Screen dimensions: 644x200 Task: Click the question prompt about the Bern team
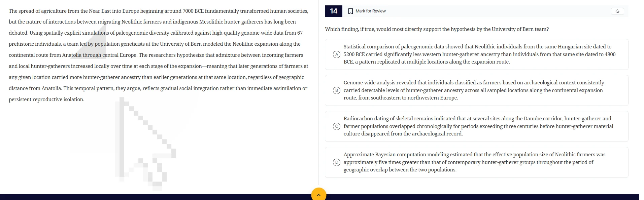coord(437,29)
